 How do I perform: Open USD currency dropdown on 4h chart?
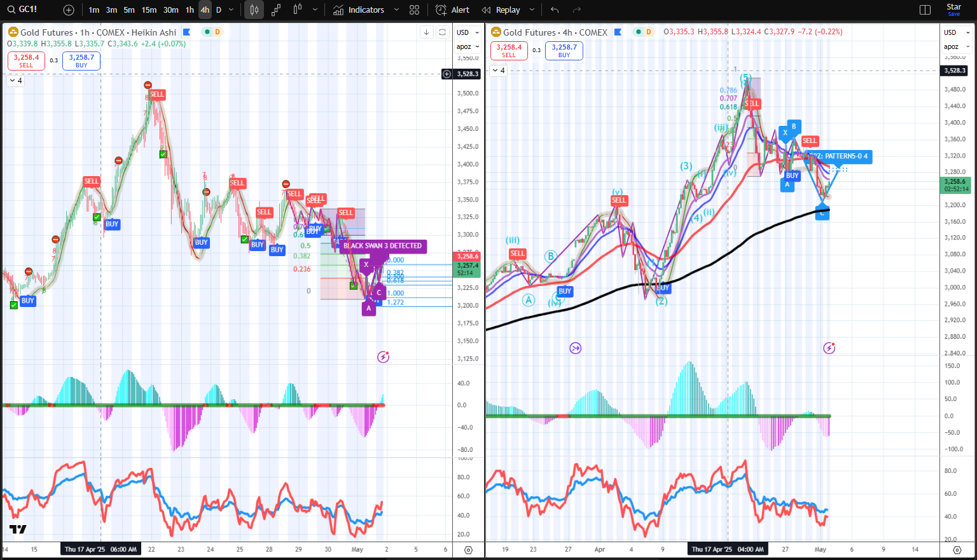pyautogui.click(x=957, y=32)
